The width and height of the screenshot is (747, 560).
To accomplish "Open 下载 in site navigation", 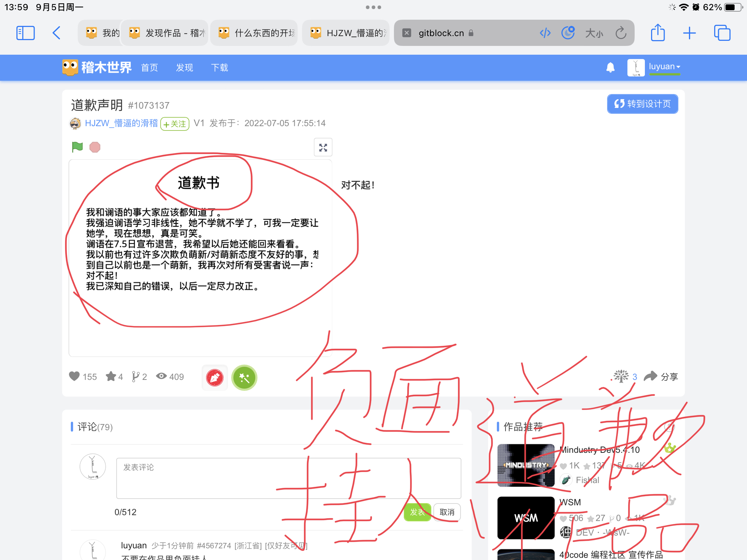I will 220,68.
